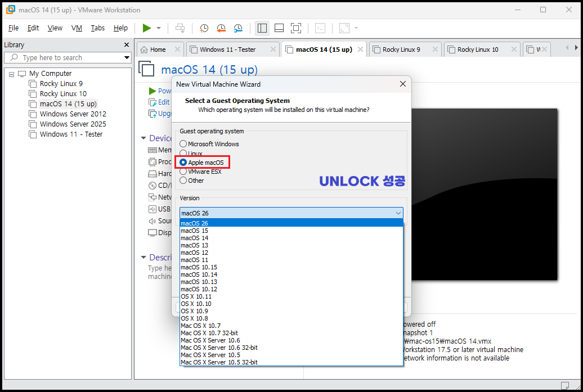Choose macOS 12 from the version list

click(291, 253)
